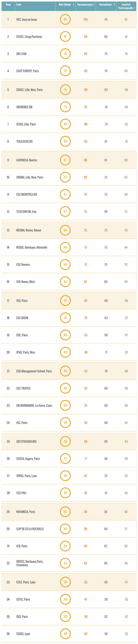Click EM LYON circled score 78
Viewport: 138px width, 644px height.
coord(65,54)
